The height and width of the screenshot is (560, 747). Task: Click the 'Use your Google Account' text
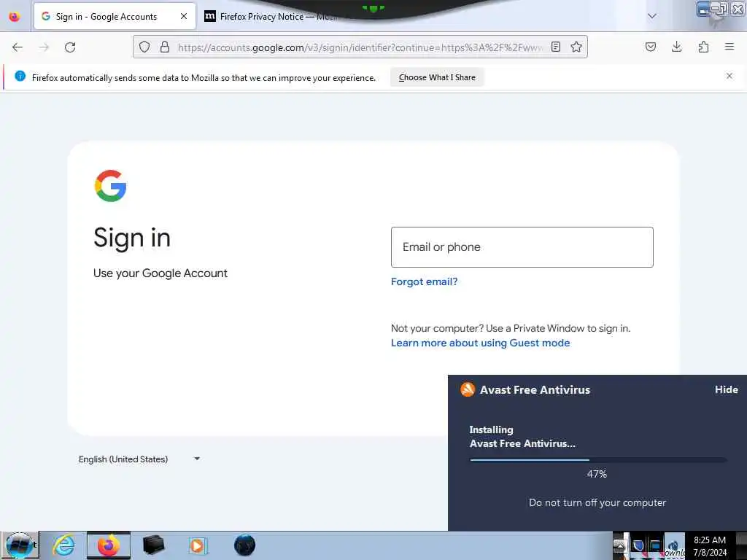click(160, 273)
